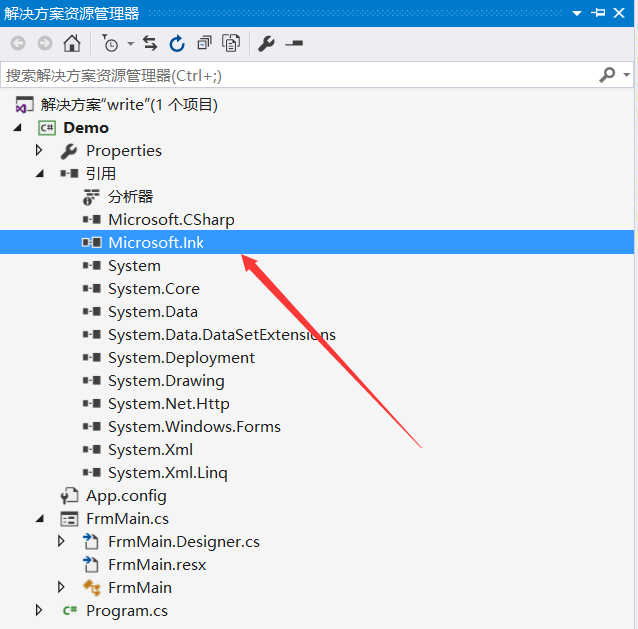Screen dimensions: 638x629
Task: Toggle the Preview Selected Items button
Action: click(294, 43)
